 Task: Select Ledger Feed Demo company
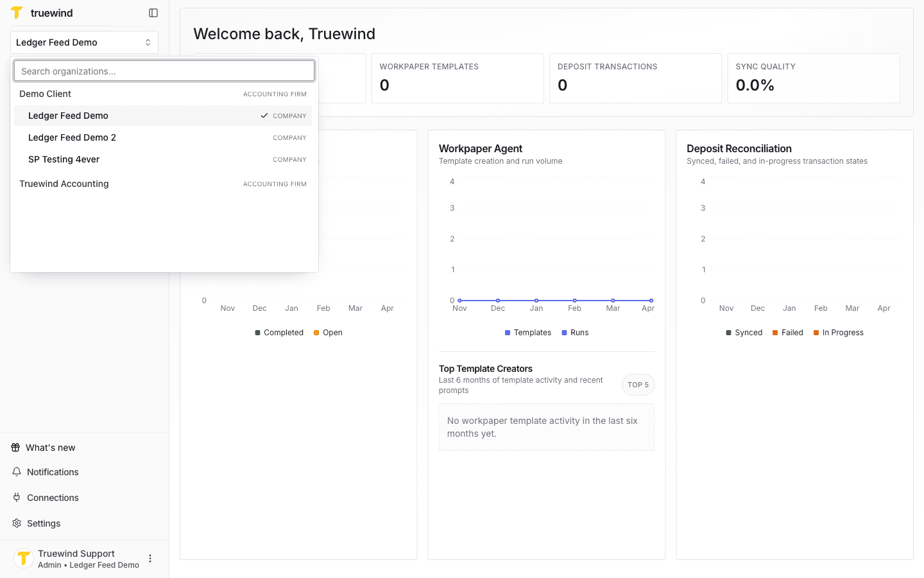point(163,116)
